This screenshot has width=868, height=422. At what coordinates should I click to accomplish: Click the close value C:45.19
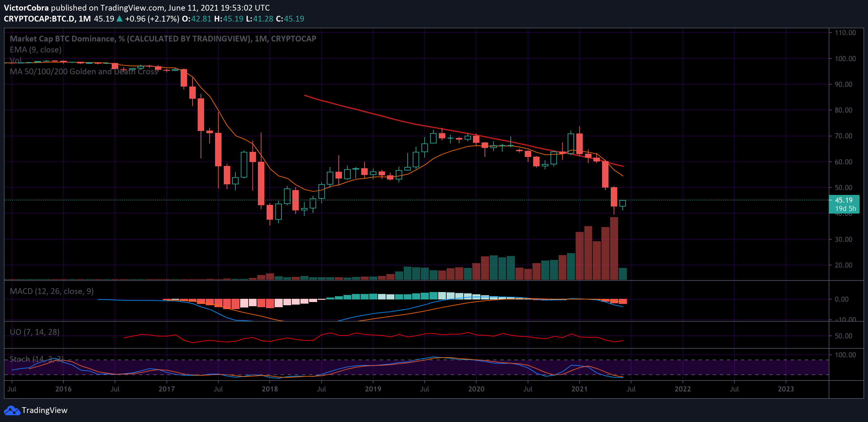point(290,19)
